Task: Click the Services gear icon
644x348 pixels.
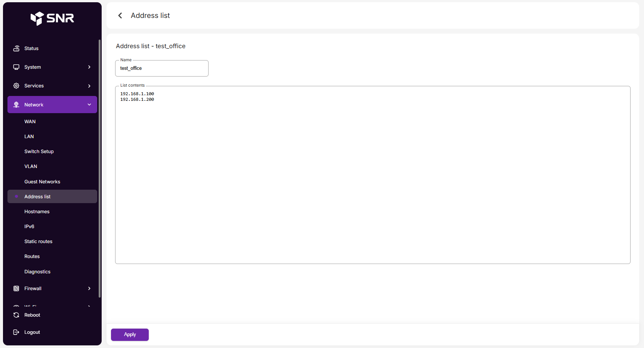Action: click(x=16, y=86)
